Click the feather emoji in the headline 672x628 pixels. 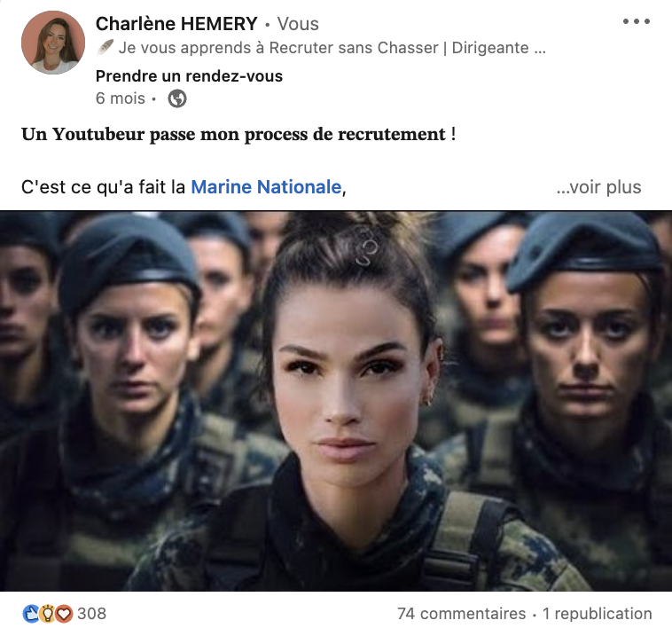click(x=105, y=48)
